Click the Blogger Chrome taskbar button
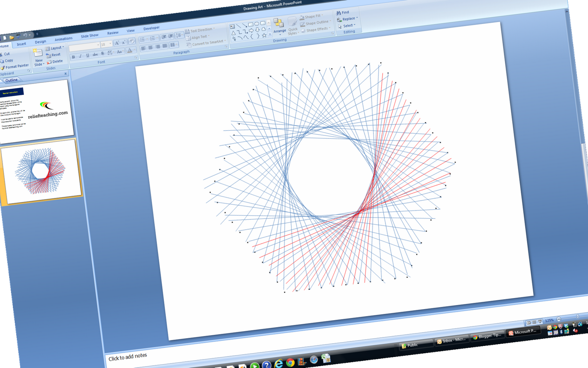 coord(488,336)
